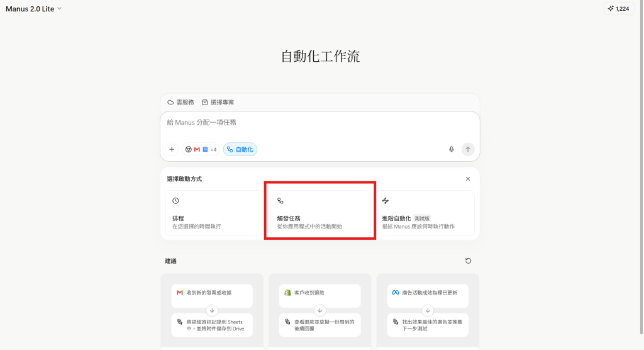The image size is (644, 350).
Task: Open the 1,224 credits indicator
Action: click(619, 9)
